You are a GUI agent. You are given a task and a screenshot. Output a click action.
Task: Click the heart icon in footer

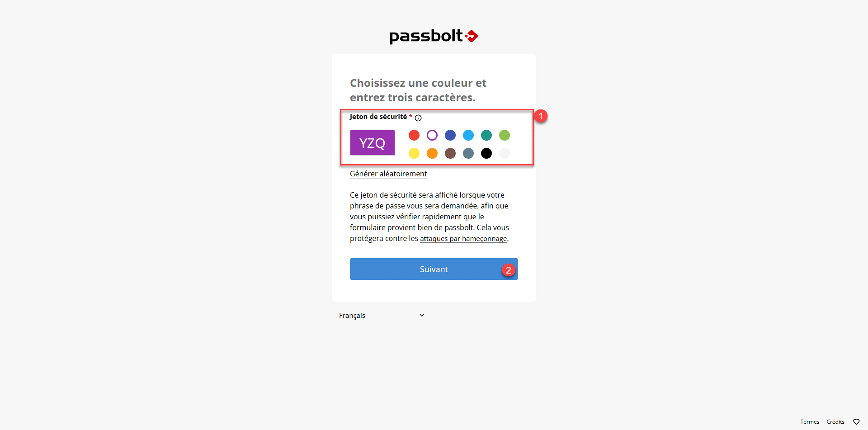856,422
